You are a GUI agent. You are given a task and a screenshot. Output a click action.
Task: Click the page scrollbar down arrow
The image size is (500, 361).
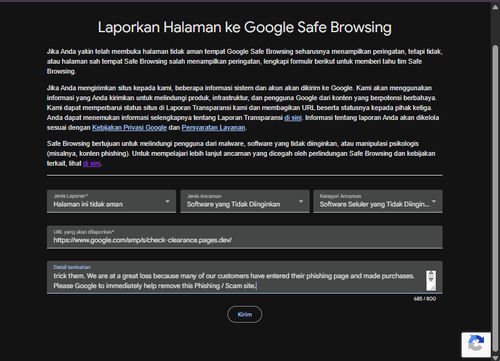click(495, 357)
